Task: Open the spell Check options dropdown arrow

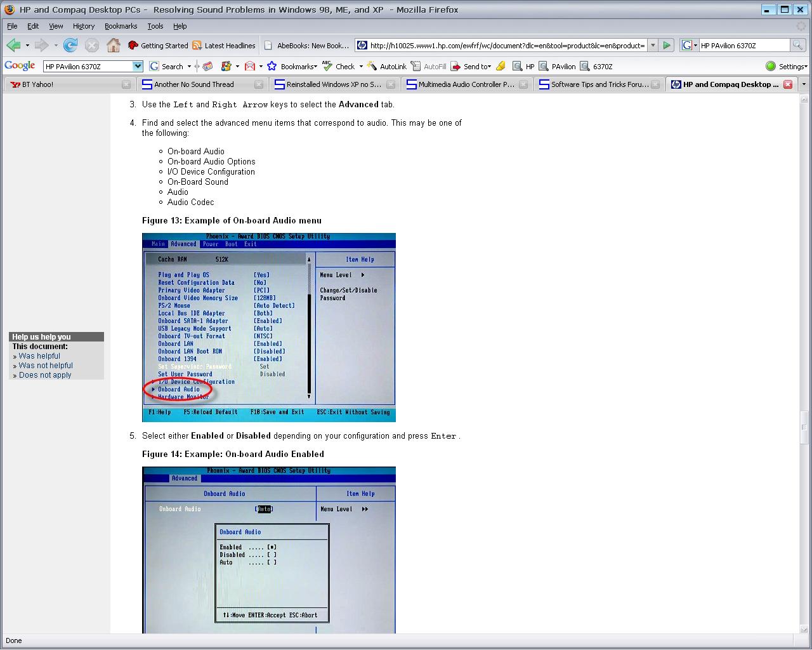Action: [361, 66]
